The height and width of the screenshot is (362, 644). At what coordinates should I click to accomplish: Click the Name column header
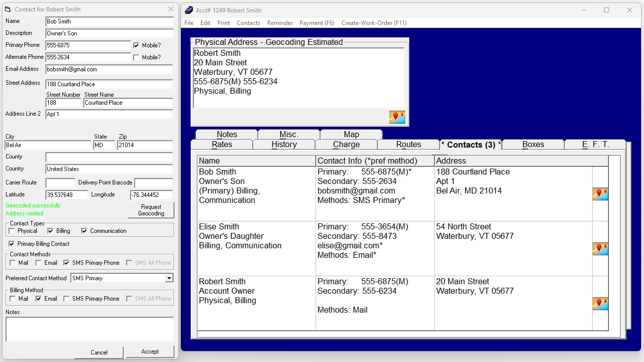(x=256, y=161)
